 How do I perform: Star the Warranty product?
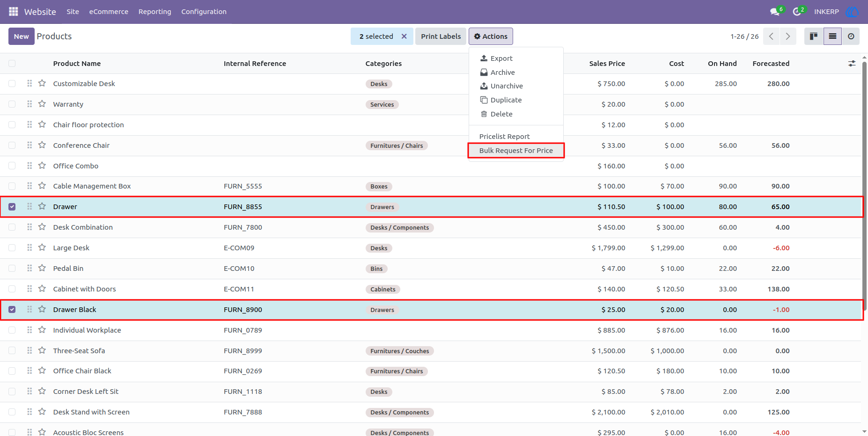42,104
